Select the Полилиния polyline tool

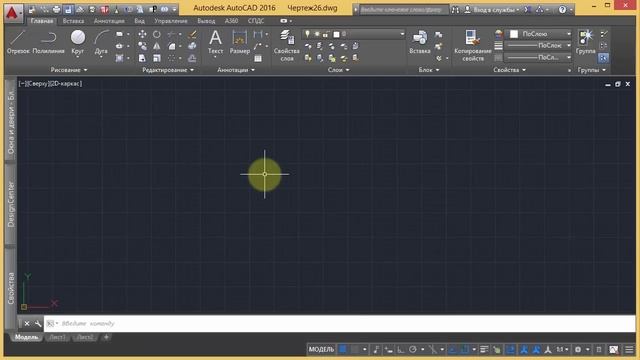coord(48,42)
